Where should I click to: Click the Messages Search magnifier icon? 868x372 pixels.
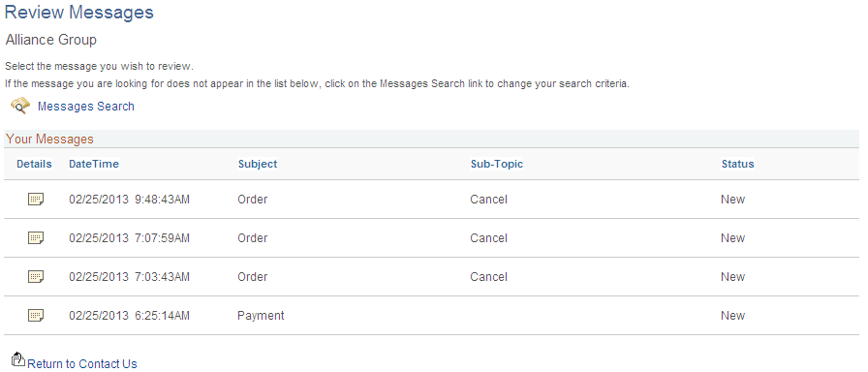pyautogui.click(x=20, y=106)
